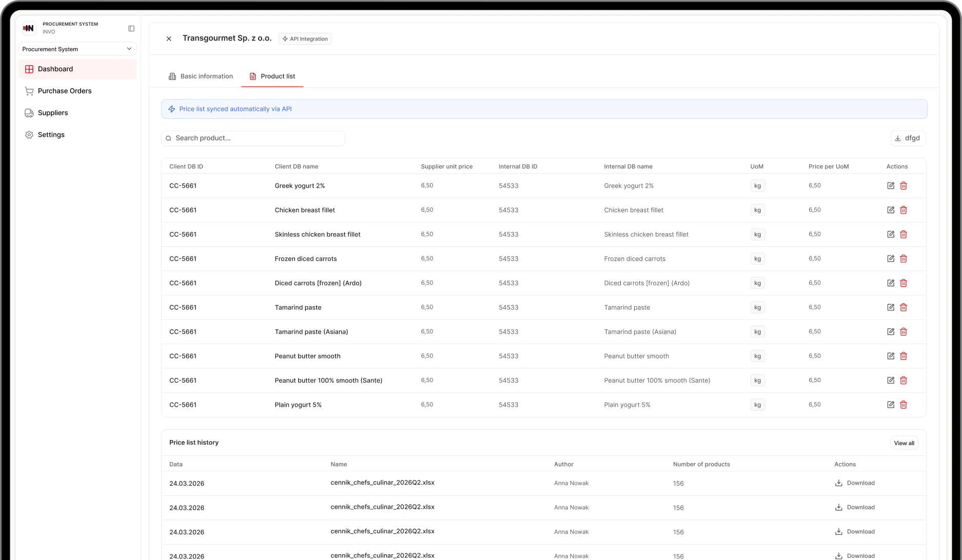Edit Diced carrots [frozen] (Ardo) row
962x560 pixels.
coord(891,283)
